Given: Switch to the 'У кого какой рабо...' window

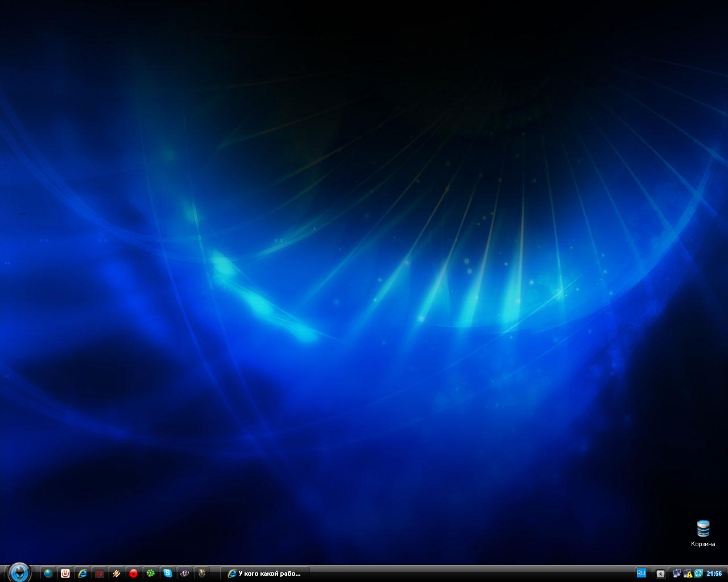Looking at the screenshot, I should point(265,573).
